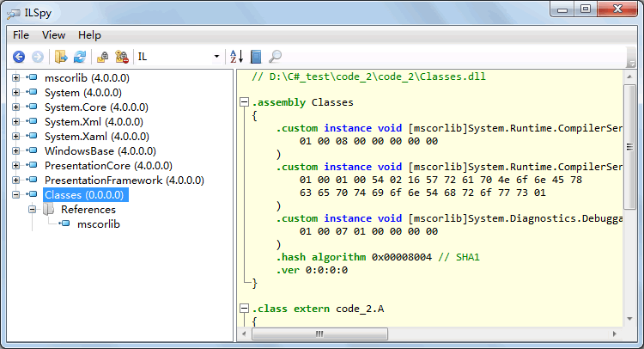Select mscorlib (4.0.0.0) in tree

pyautogui.click(x=87, y=77)
